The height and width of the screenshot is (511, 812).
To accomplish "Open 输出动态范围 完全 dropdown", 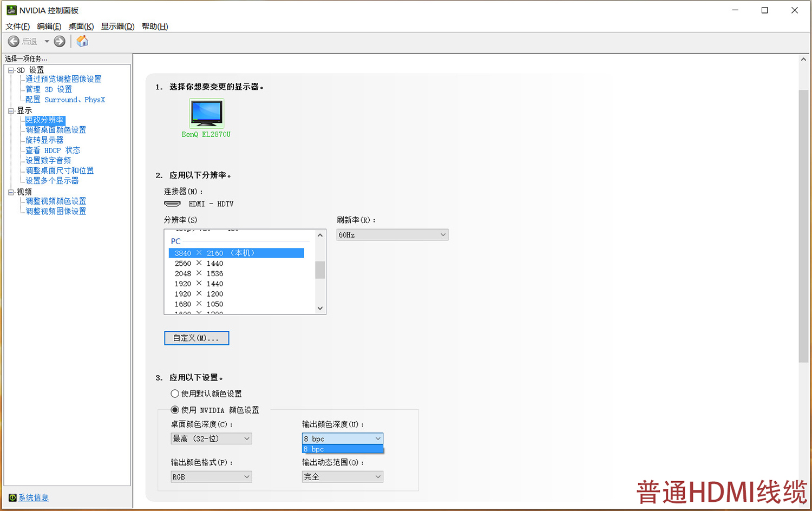I will tap(343, 477).
